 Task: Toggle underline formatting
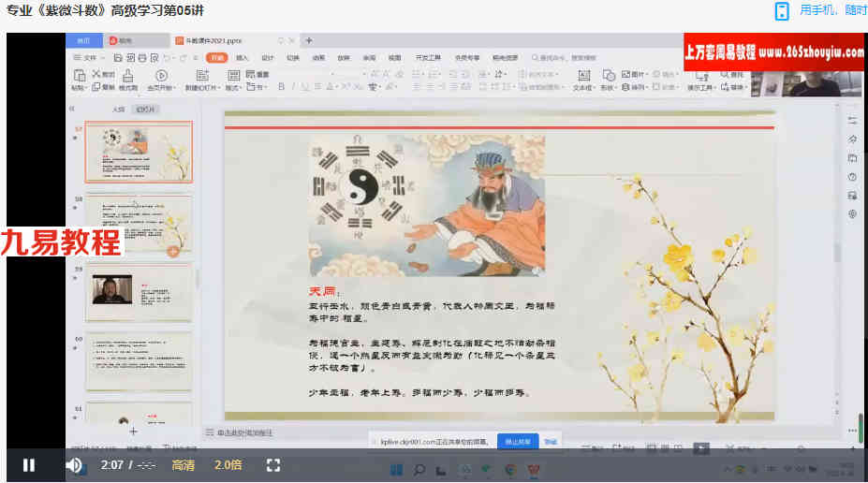click(304, 86)
